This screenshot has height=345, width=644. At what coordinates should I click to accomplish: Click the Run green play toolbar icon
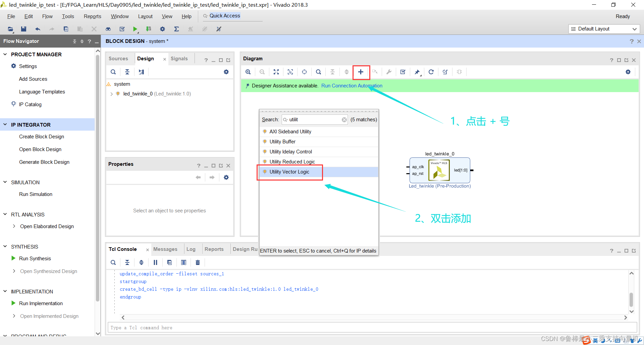[135, 29]
